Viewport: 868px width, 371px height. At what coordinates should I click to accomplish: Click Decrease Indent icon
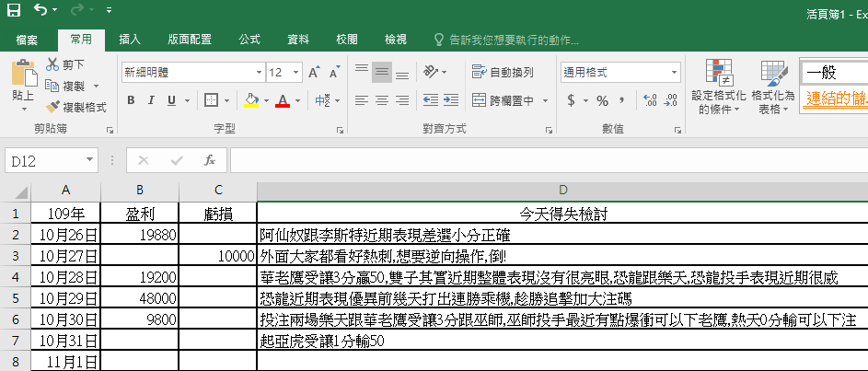431,100
